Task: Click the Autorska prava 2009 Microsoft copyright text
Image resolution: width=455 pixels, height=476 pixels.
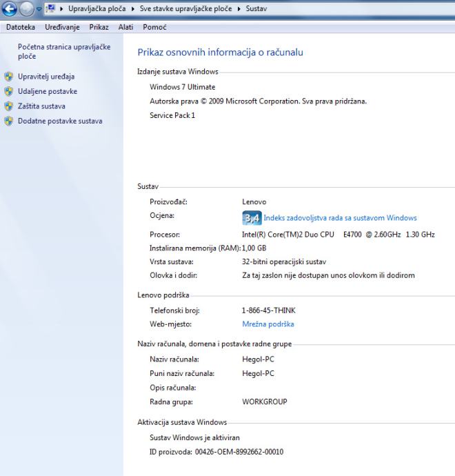Action: [x=258, y=101]
